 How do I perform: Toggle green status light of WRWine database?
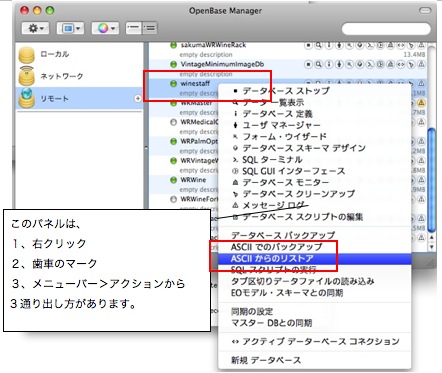pos(173,180)
